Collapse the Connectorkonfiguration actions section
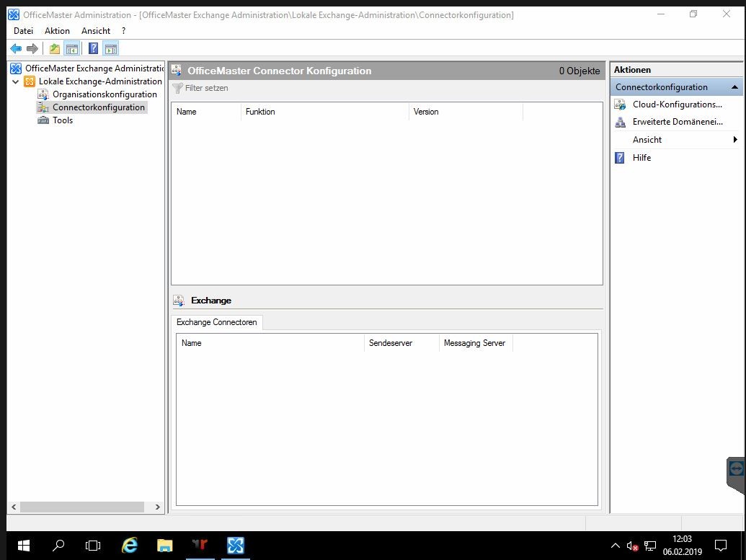 734,87
